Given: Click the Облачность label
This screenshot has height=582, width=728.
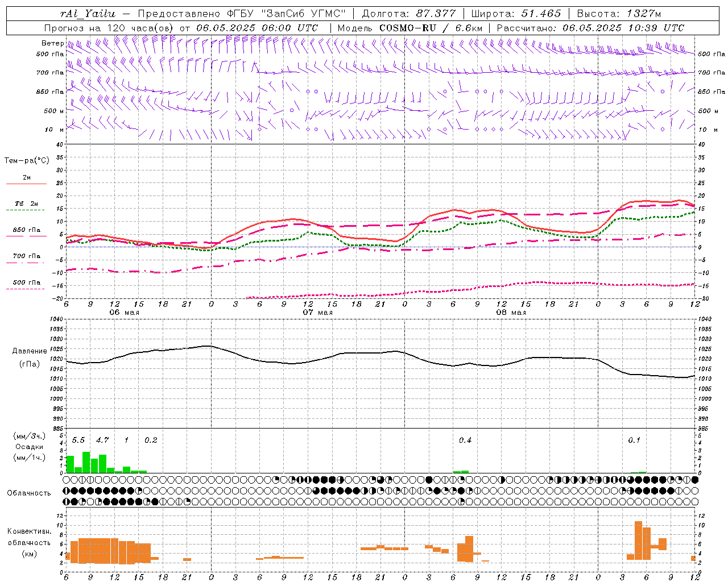Looking at the screenshot, I should (x=29, y=493).
